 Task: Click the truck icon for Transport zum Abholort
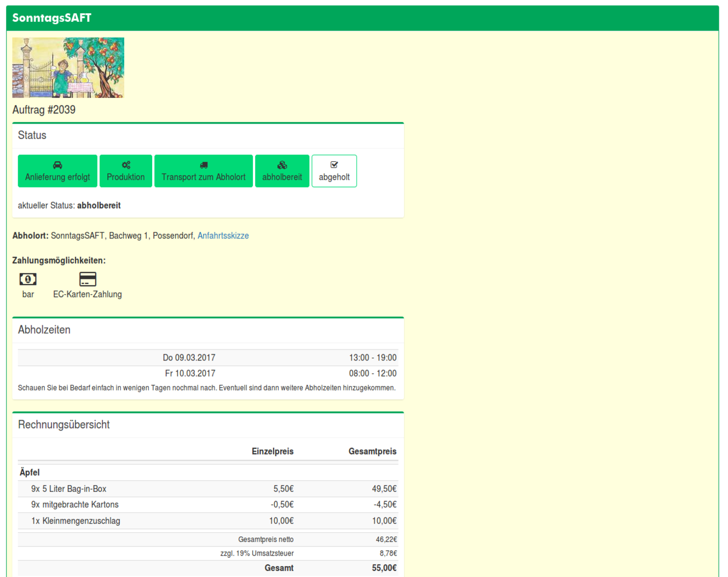tap(204, 165)
